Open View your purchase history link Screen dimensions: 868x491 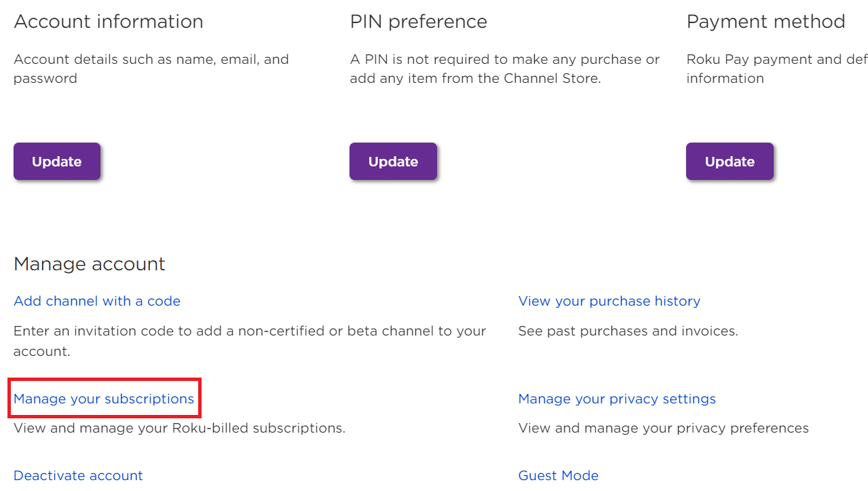pyautogui.click(x=609, y=301)
